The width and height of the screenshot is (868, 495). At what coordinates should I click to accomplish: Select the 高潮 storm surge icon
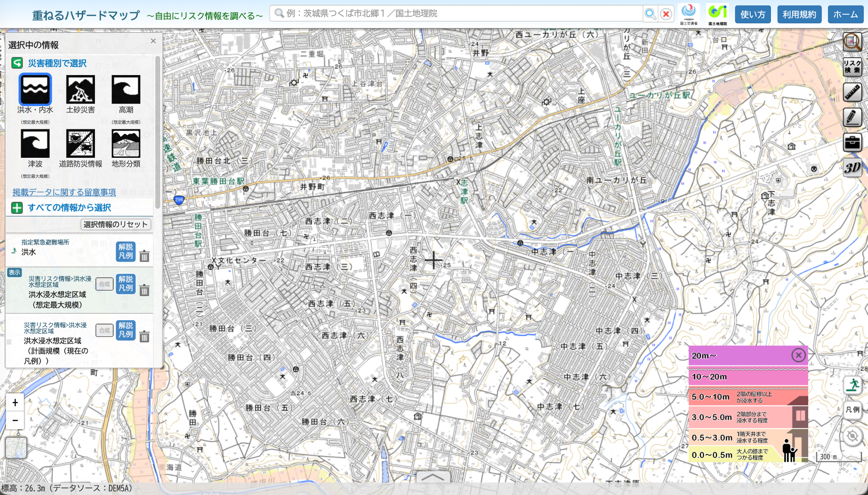126,89
